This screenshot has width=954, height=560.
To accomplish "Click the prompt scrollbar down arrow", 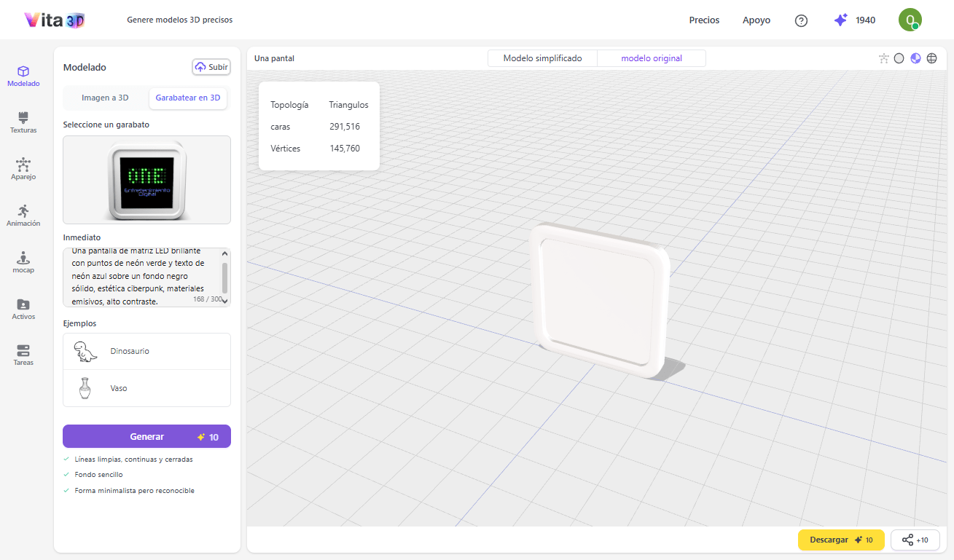I will pyautogui.click(x=224, y=300).
